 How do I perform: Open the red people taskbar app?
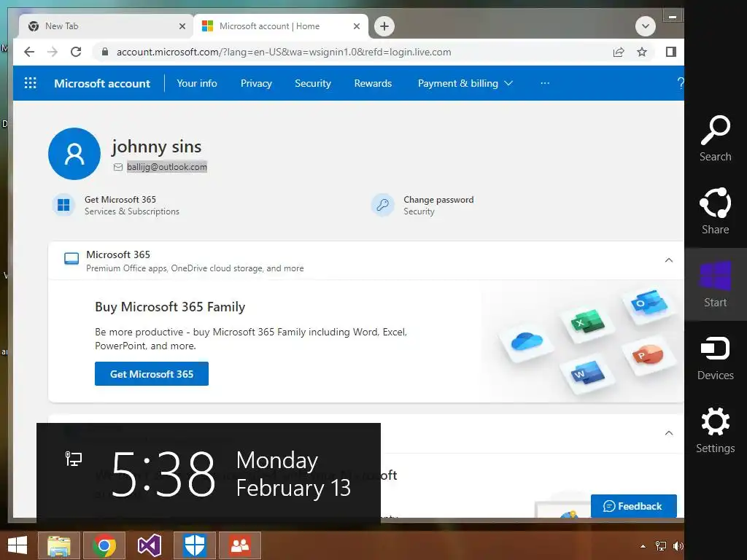[x=240, y=545]
